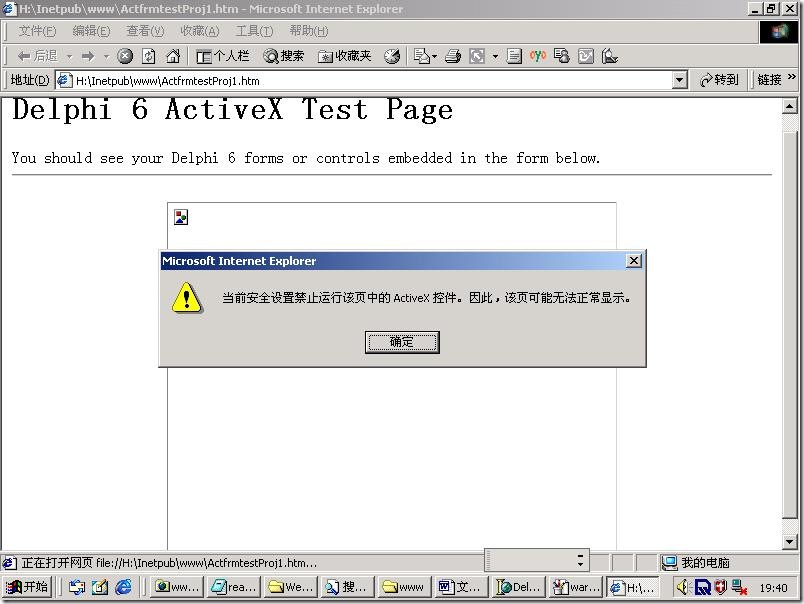The width and height of the screenshot is (804, 604).
Task: Switch to the Delphi 'Del...' taskbar button
Action: (x=518, y=587)
